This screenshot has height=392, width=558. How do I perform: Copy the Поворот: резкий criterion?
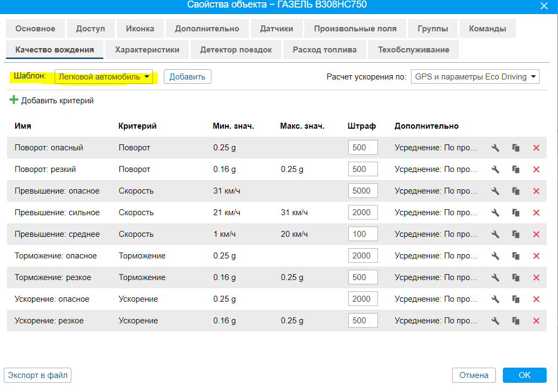click(x=516, y=169)
